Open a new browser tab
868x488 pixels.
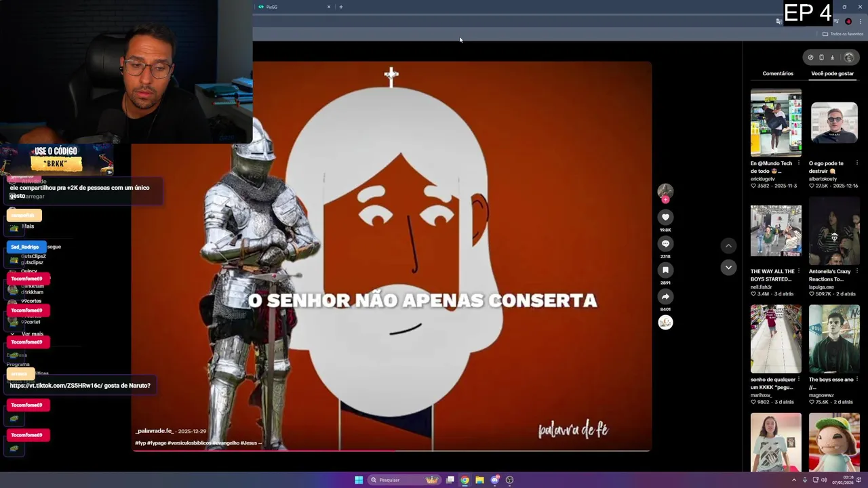[340, 7]
